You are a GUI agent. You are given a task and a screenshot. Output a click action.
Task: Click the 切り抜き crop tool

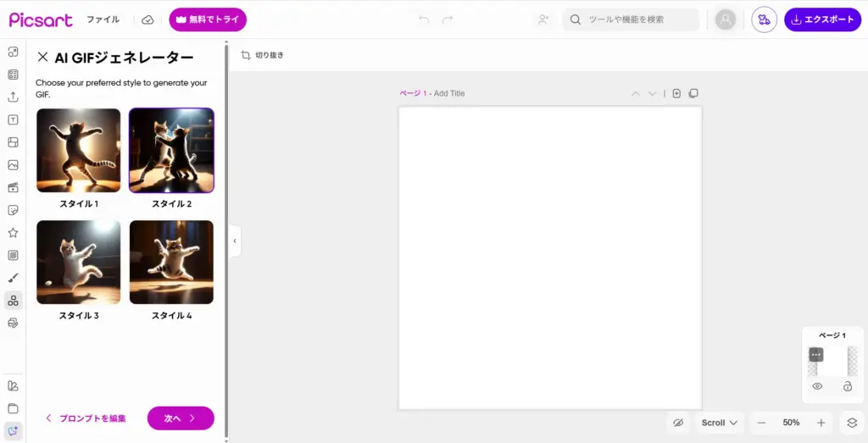click(x=263, y=55)
